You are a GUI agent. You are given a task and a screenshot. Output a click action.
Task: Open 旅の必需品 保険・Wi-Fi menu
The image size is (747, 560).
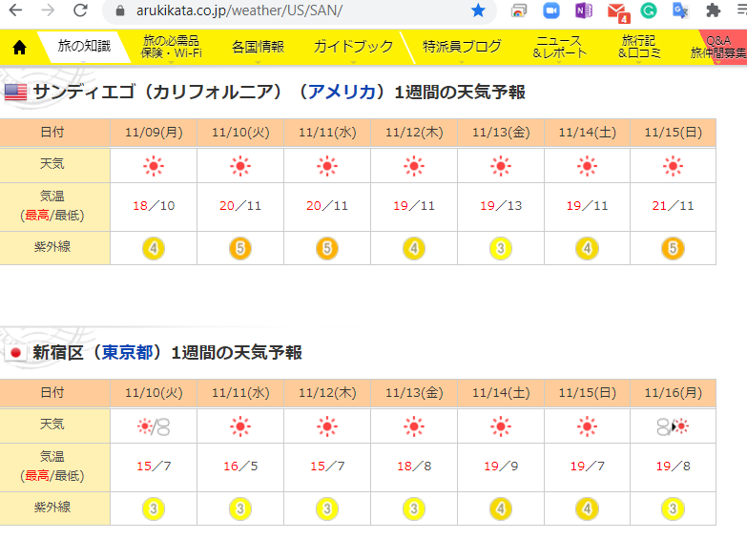172,47
